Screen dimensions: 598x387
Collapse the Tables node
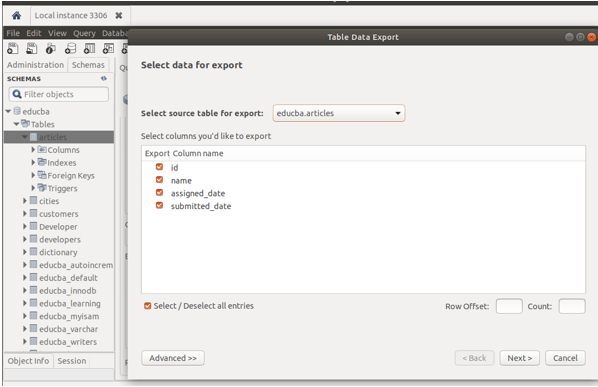point(16,124)
